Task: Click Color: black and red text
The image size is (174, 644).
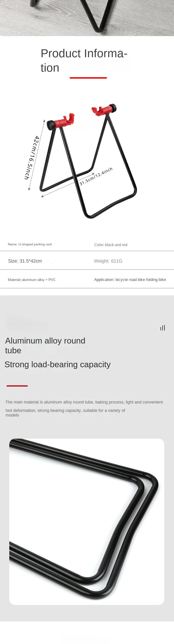Action: click(111, 245)
